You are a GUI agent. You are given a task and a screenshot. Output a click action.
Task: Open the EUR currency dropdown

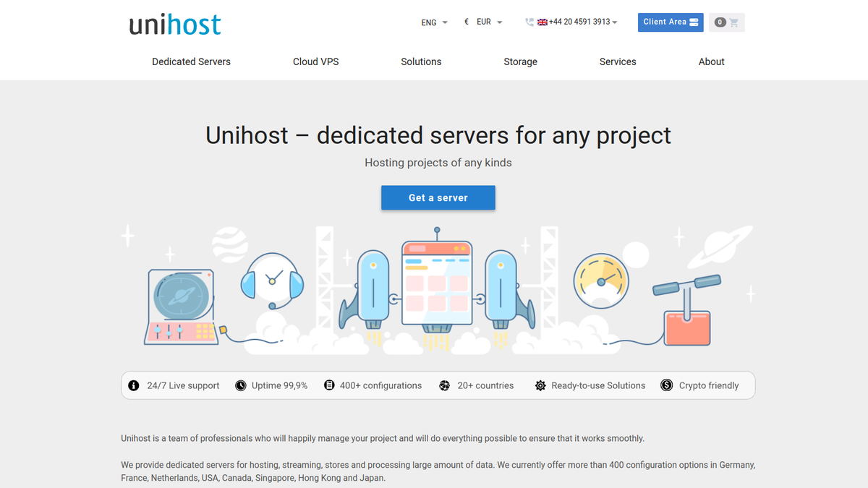pos(489,22)
